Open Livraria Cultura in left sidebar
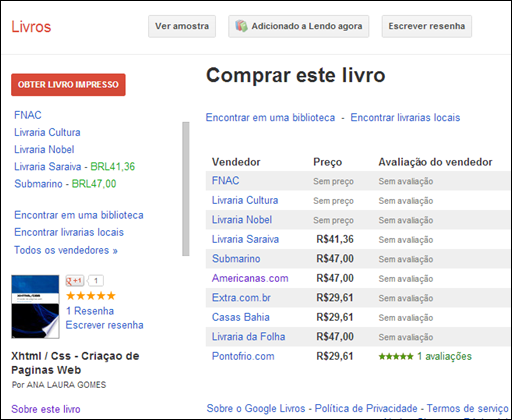Viewport: 512px width, 420px height. [47, 132]
